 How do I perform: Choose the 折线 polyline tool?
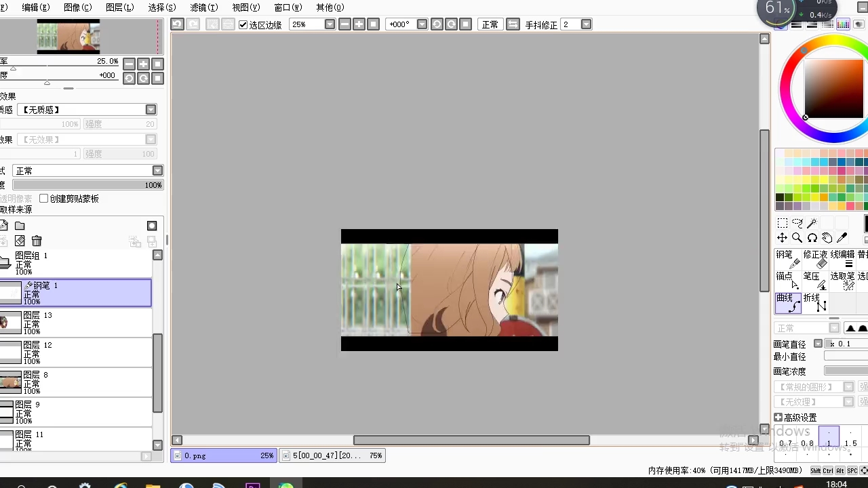(815, 302)
